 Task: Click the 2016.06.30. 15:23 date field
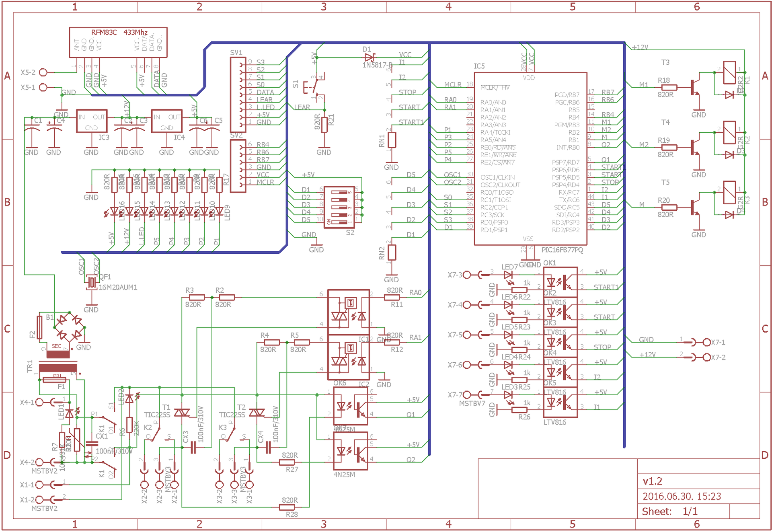pos(682,497)
